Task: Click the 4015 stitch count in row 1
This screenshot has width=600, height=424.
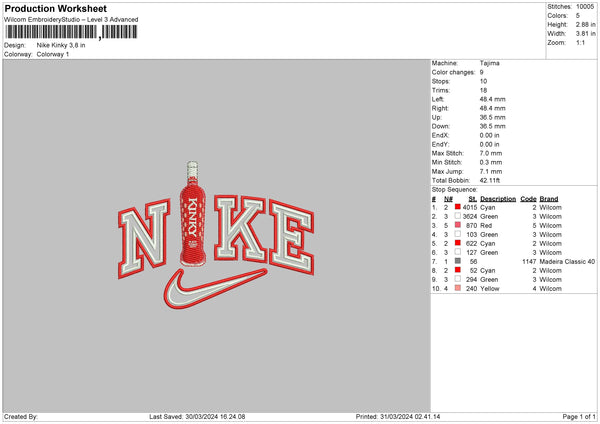Action: click(x=470, y=207)
